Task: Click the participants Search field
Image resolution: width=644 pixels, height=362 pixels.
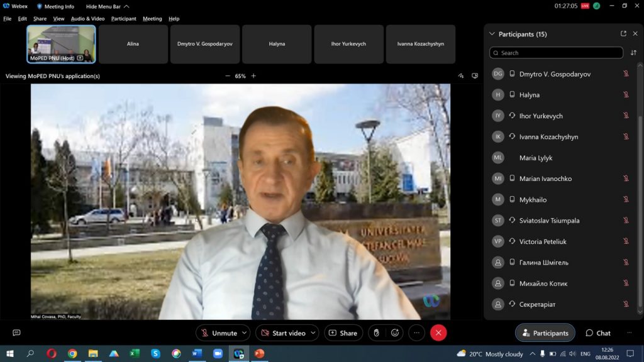Action: tap(556, 53)
